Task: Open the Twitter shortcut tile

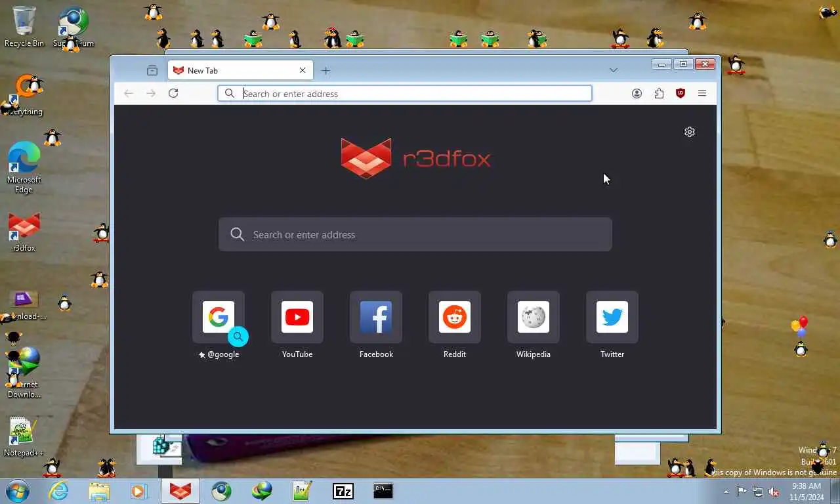Action: coord(612,317)
